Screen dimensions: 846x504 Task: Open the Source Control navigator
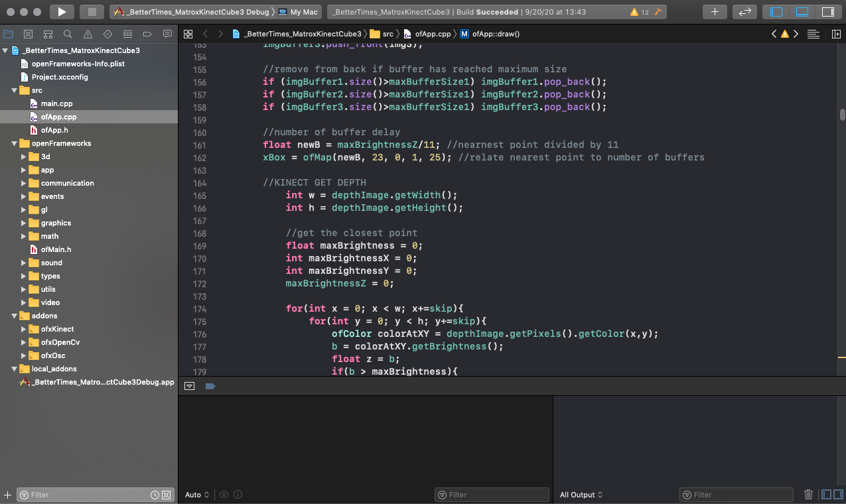[x=29, y=34]
